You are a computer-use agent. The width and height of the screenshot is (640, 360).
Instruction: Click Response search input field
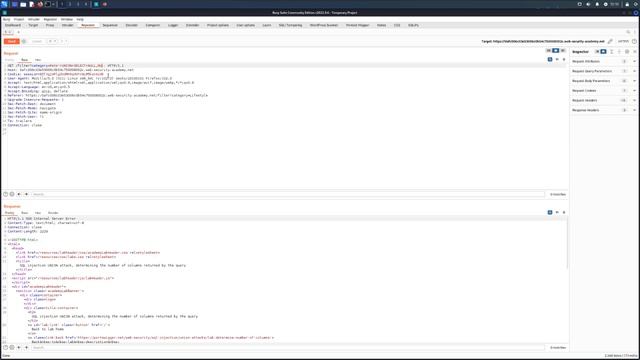click(288, 348)
